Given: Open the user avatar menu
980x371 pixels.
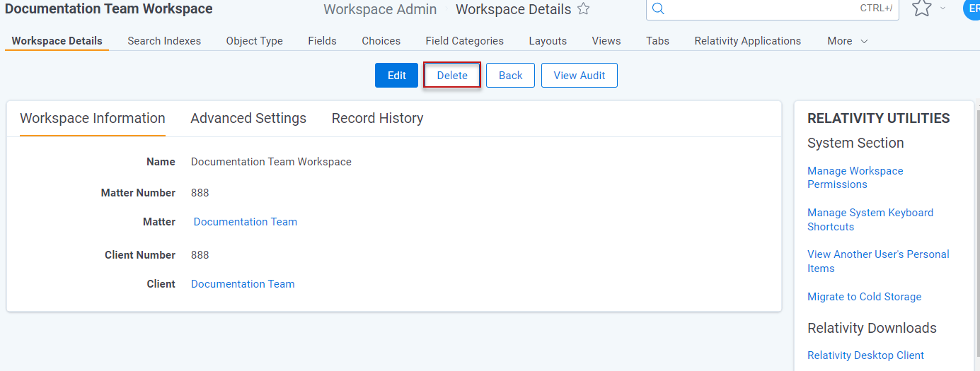Looking at the screenshot, I should point(972,8).
